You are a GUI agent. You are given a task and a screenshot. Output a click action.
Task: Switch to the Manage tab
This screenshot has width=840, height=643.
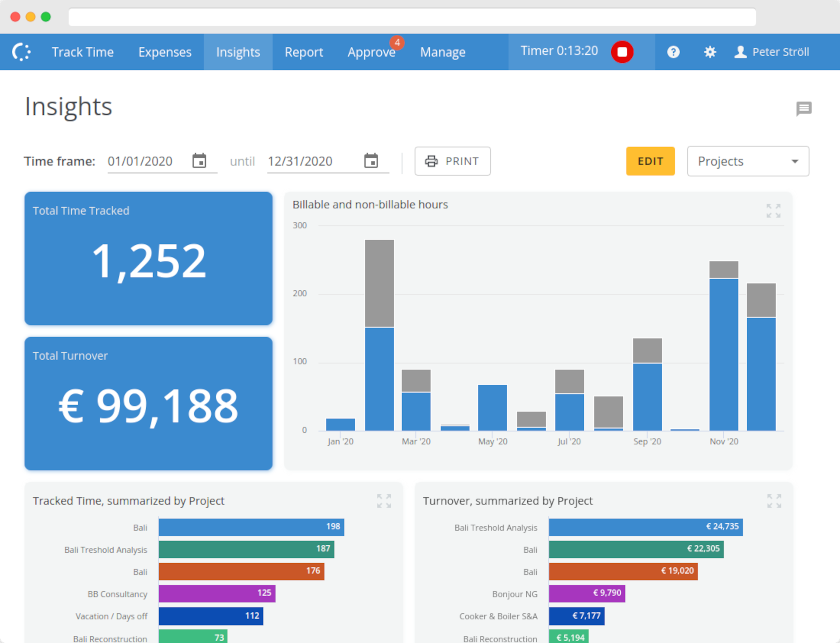[442, 51]
